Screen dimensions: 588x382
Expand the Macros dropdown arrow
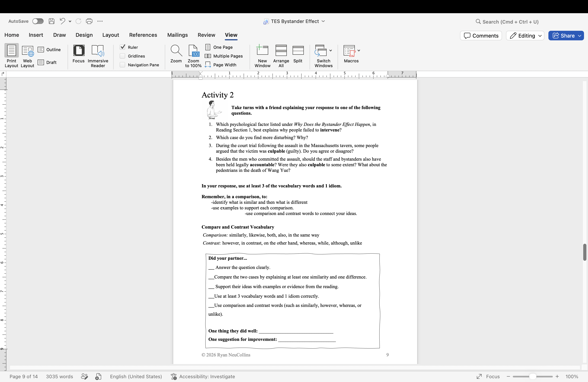click(359, 51)
